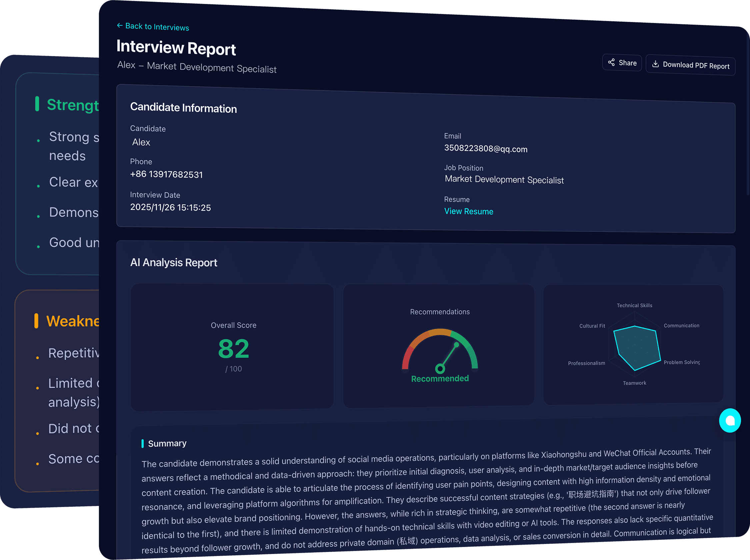Screen dimensions: 750x560
Task: Open the floating chat bubble icon
Action: click(730, 420)
